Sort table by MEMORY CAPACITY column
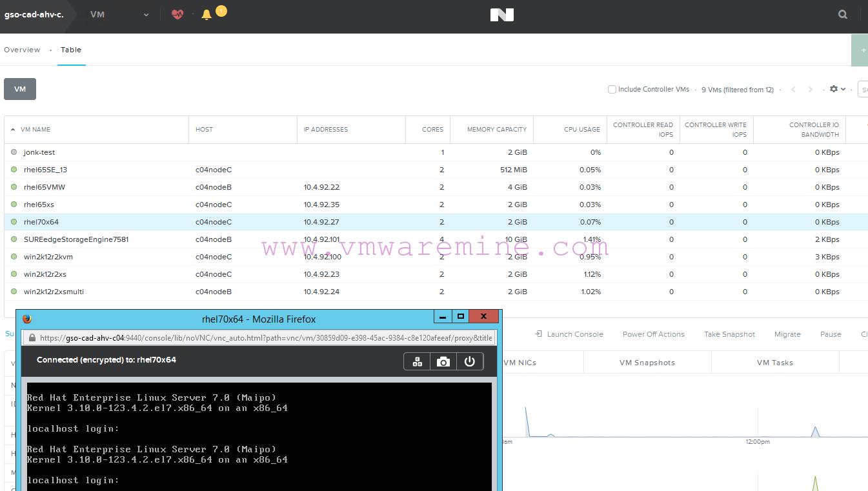The image size is (868, 491). 497,130
